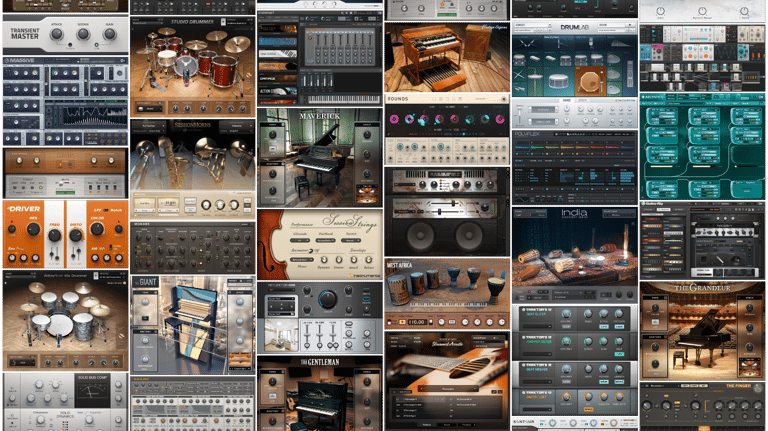Adjust the Sustain knob on Transient Master
The height and width of the screenshot is (431, 768).
point(83,34)
